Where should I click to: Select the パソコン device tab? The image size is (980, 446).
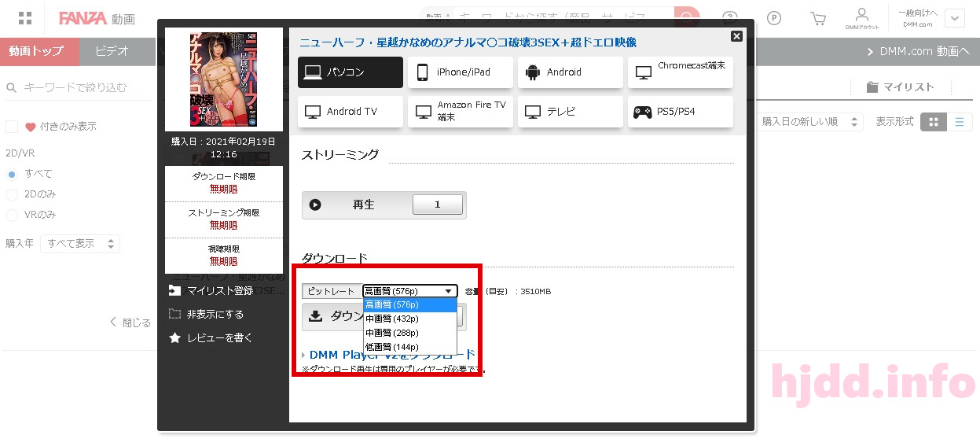[351, 72]
